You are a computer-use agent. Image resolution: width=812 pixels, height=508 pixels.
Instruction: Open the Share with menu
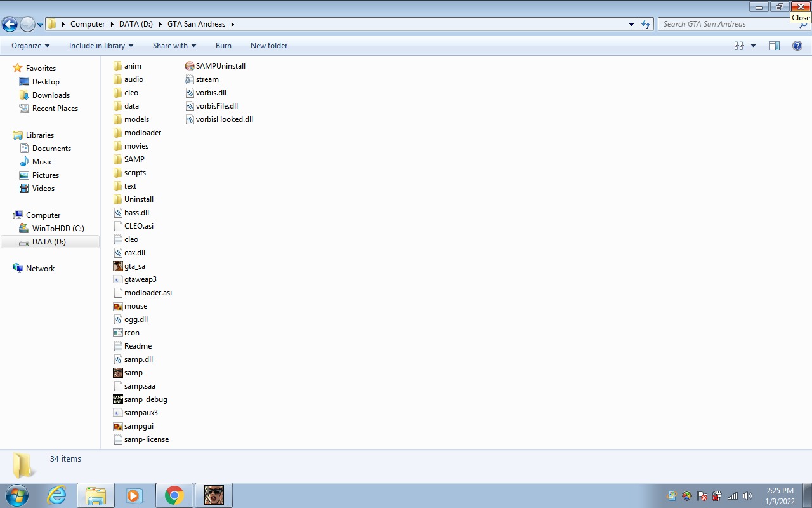pyautogui.click(x=174, y=46)
